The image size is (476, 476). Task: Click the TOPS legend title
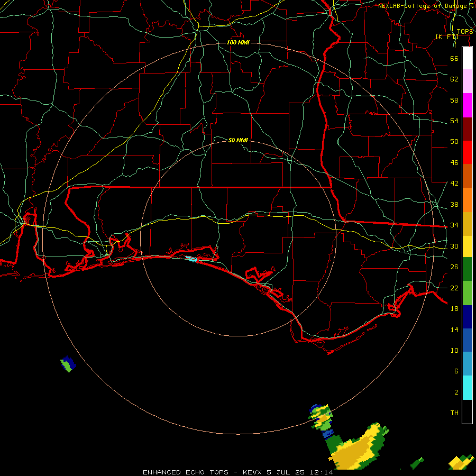coord(465,32)
